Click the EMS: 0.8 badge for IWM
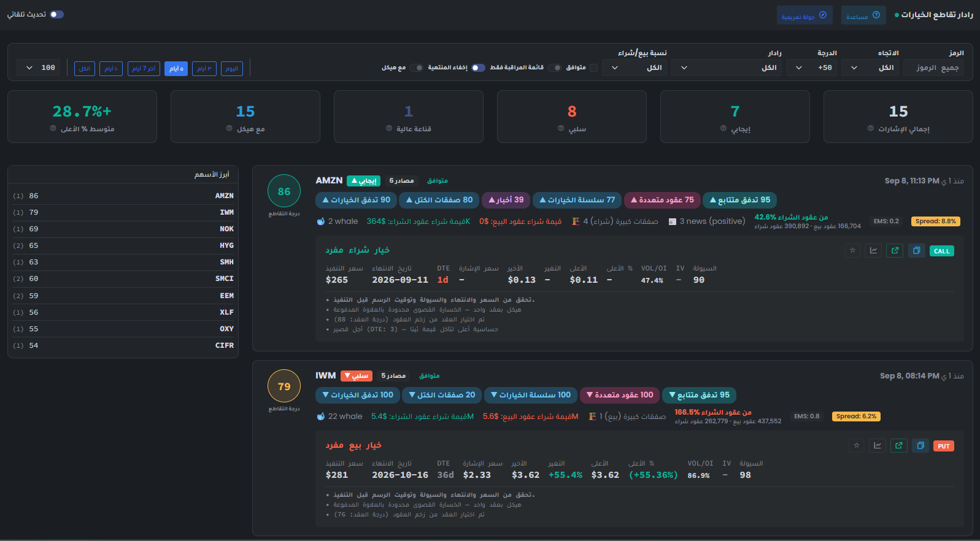The width and height of the screenshot is (980, 541). 806,416
